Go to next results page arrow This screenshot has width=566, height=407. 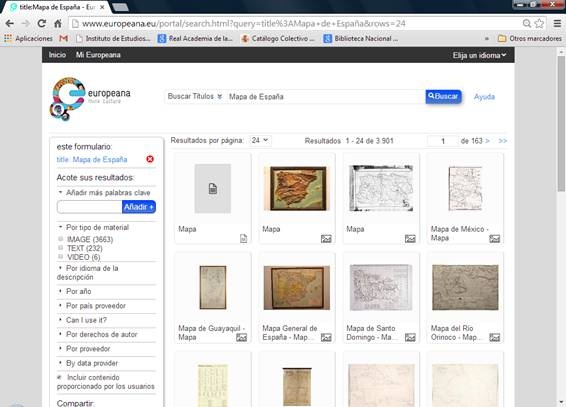(487, 141)
